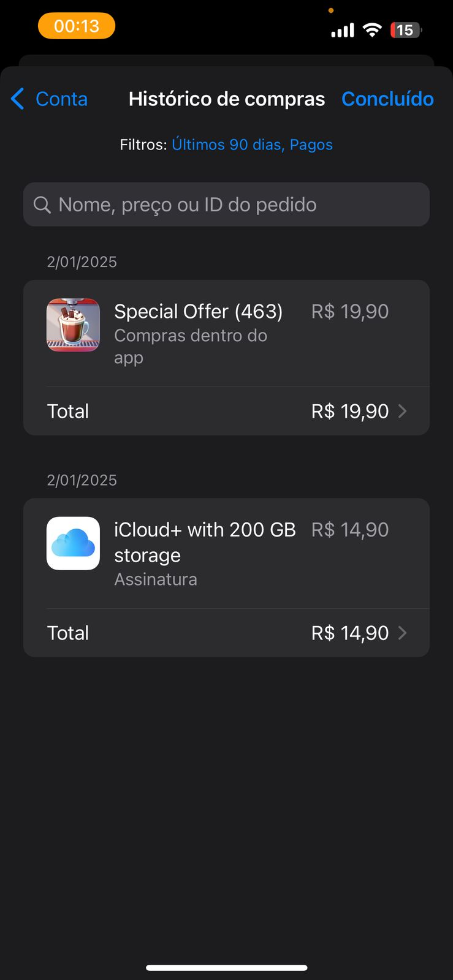453x980 pixels.
Task: Tap the iCloud cloud icon
Action: coord(73,543)
